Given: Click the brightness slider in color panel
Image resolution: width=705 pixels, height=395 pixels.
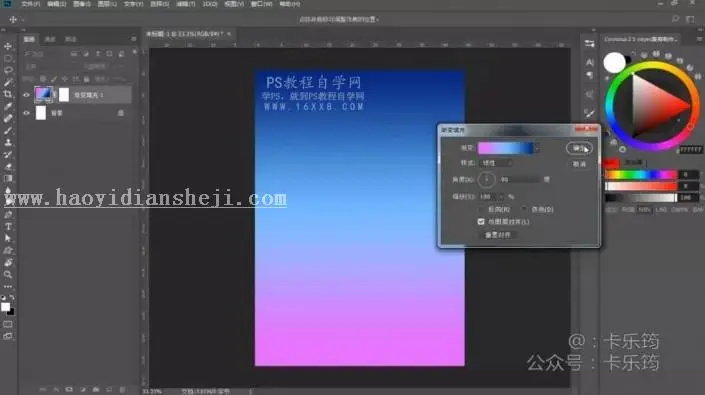Looking at the screenshot, I should pos(641,197).
